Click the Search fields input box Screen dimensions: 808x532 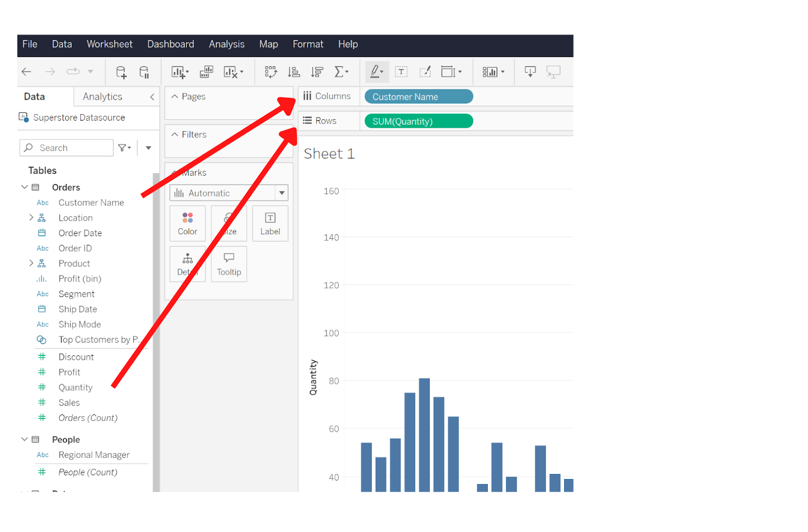click(x=67, y=148)
